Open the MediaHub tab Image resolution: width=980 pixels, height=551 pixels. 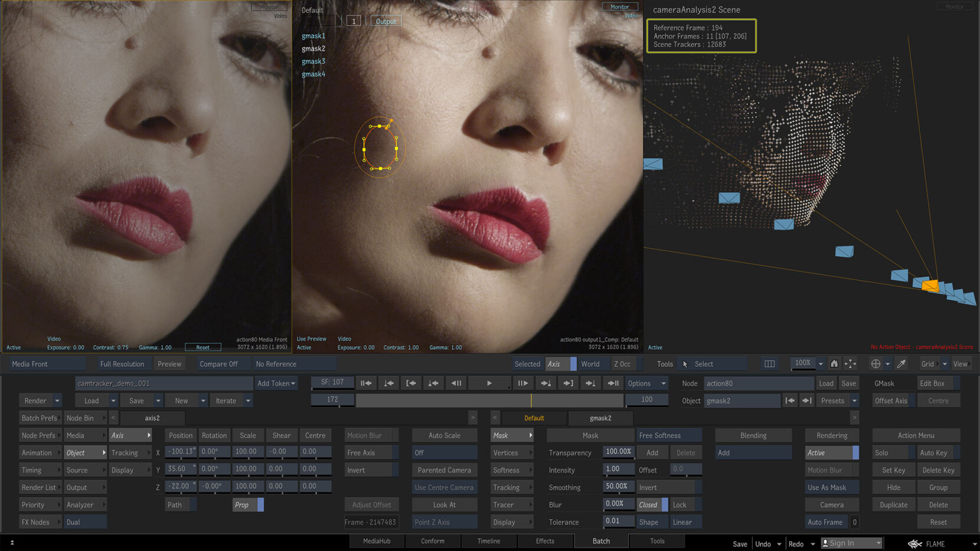[377, 541]
